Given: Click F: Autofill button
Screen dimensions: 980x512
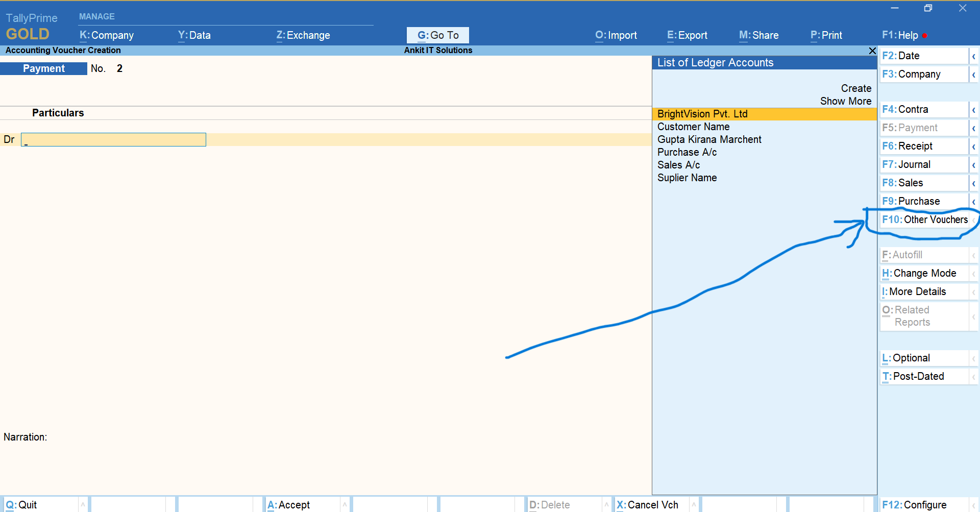Looking at the screenshot, I should (924, 255).
